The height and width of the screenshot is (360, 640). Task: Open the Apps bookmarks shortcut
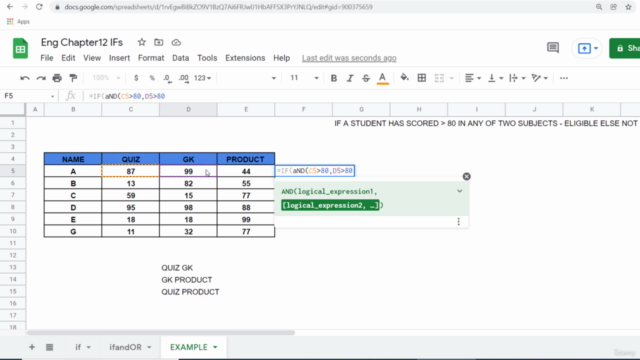tap(18, 22)
